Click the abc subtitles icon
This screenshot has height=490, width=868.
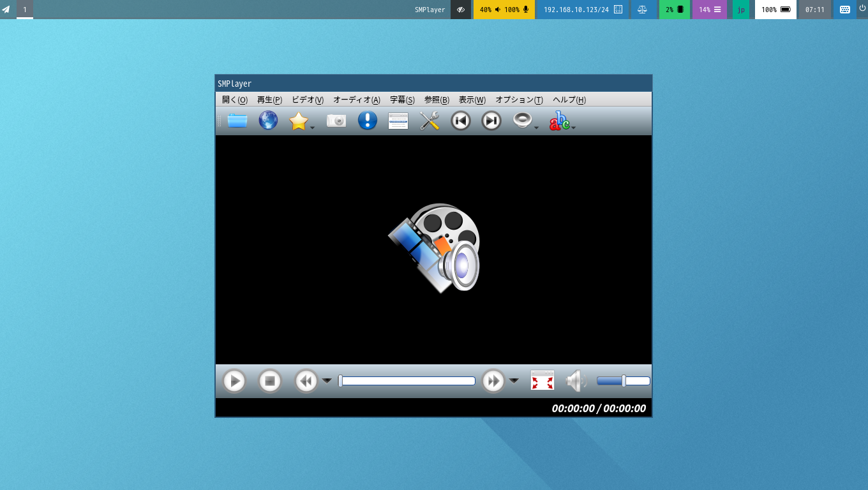point(560,121)
